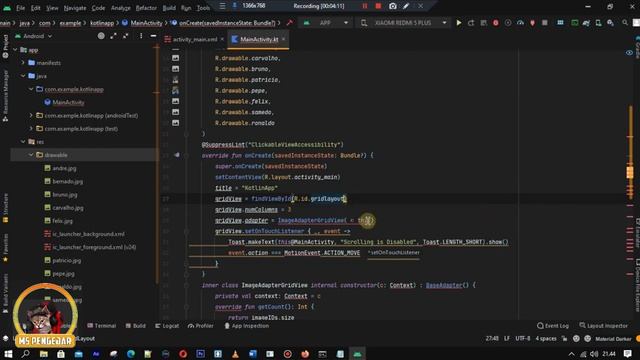Click the recorder's pencil annotate icon

pos(406,6)
